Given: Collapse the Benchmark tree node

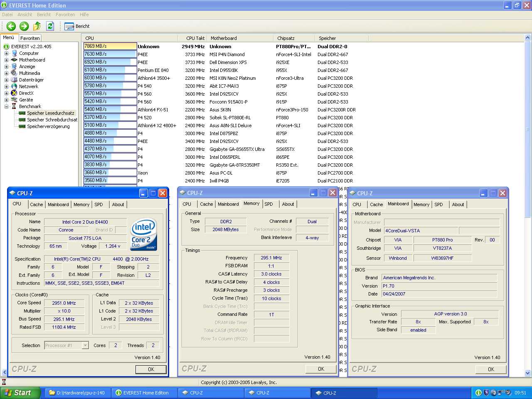Looking at the screenshot, I should pos(6,106).
